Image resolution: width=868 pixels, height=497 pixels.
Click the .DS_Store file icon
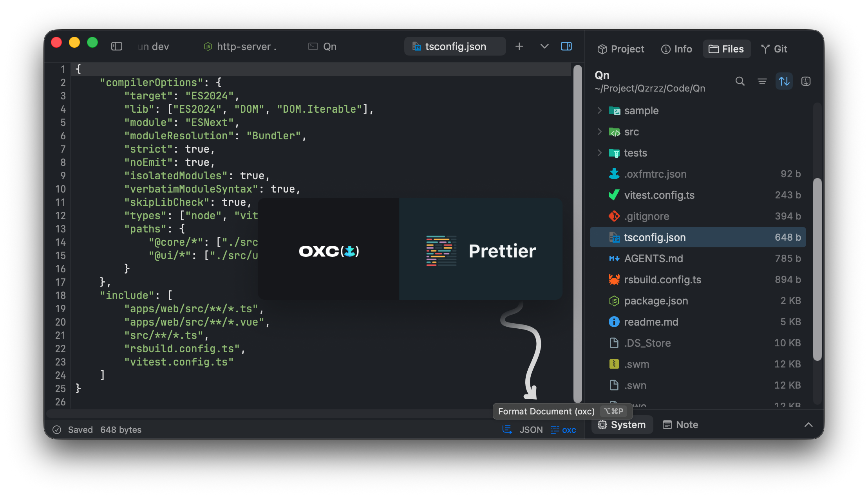pos(614,343)
